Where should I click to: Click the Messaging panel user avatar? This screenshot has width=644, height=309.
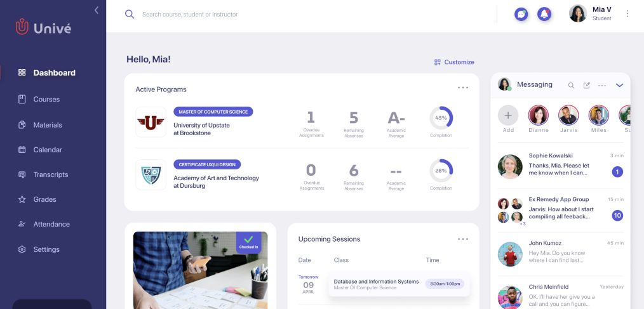point(504,84)
